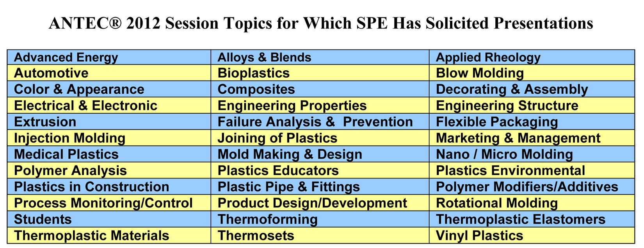The width and height of the screenshot is (644, 248).
Task: Click the Composites cell
Action: click(320, 89)
